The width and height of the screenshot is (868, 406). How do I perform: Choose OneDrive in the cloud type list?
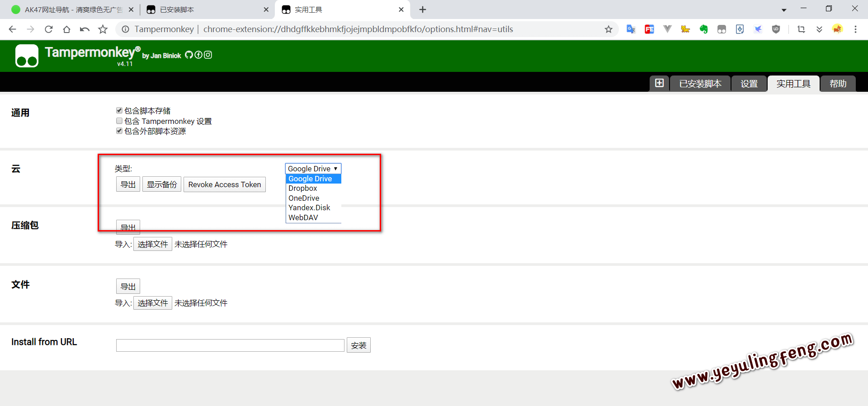coord(313,198)
